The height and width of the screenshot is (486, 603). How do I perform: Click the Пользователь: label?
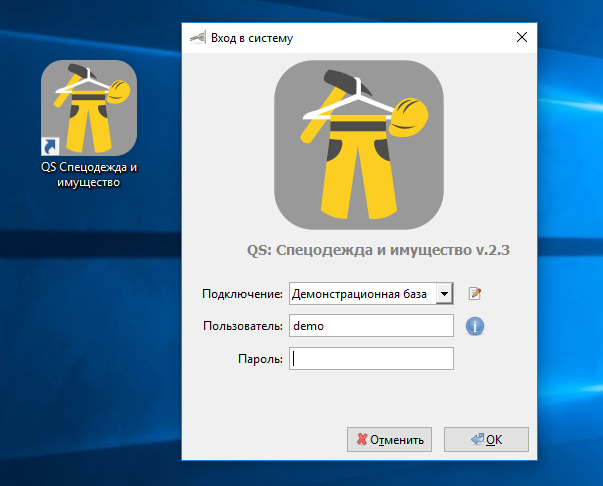coord(243,326)
